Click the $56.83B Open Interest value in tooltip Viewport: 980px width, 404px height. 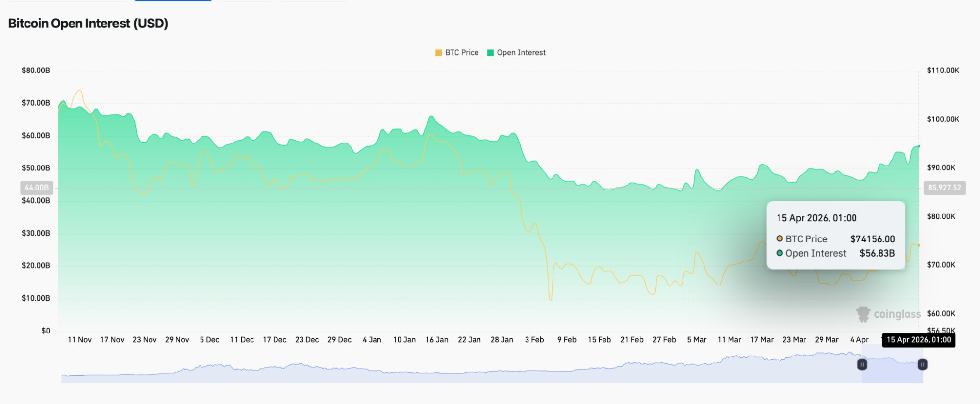(x=877, y=253)
